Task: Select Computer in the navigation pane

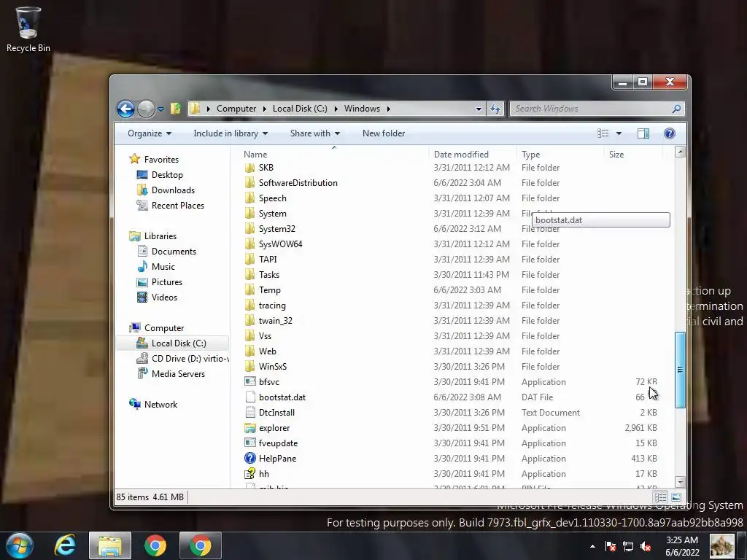Action: click(164, 328)
